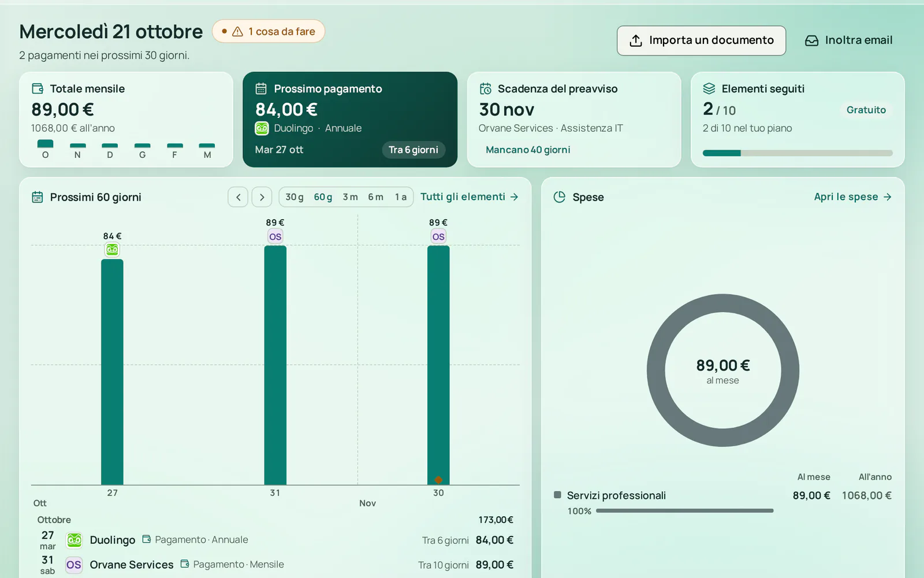This screenshot has height=578, width=924.
Task: Click the wallet icon next to Totale mensile
Action: (x=38, y=88)
